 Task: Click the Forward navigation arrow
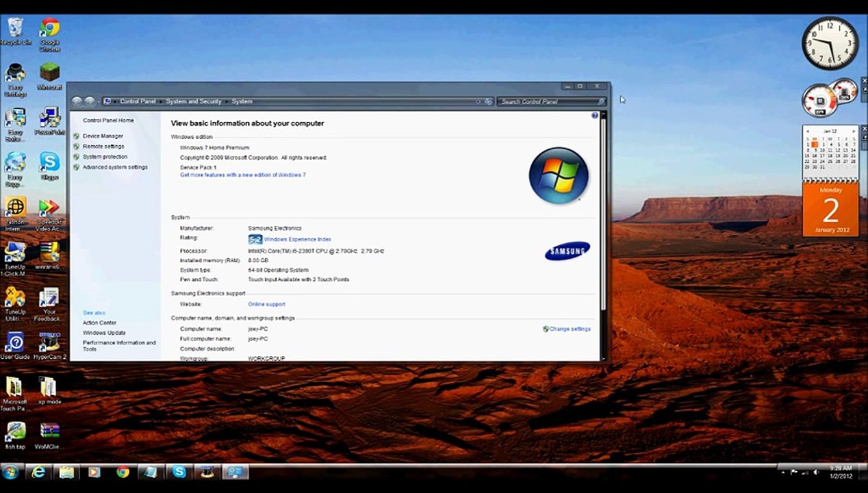tap(90, 101)
